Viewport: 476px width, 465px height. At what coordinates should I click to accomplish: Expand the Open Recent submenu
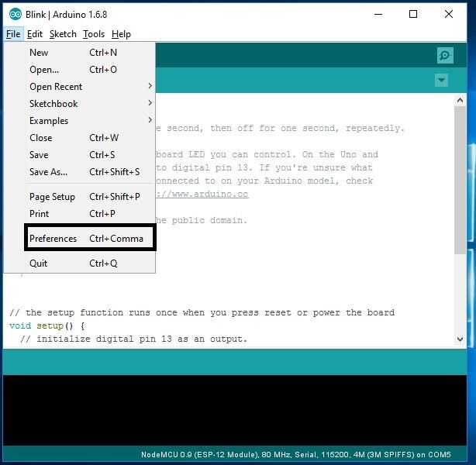pos(80,87)
